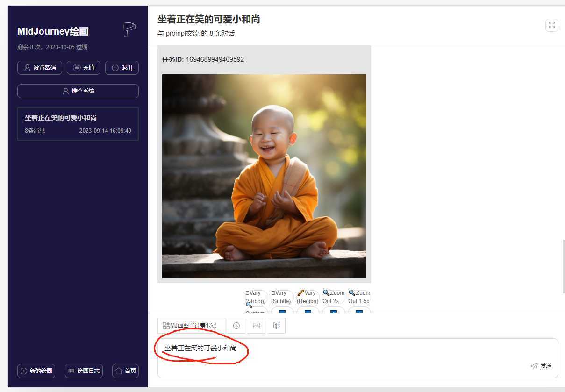Click the P logo in the sidebar
565x392 pixels.
click(x=129, y=29)
